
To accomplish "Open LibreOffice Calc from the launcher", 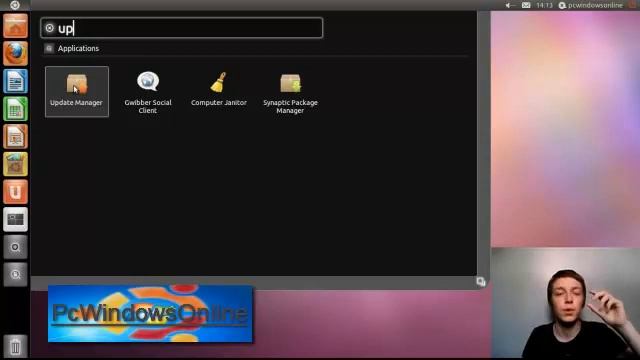I will coord(16,109).
